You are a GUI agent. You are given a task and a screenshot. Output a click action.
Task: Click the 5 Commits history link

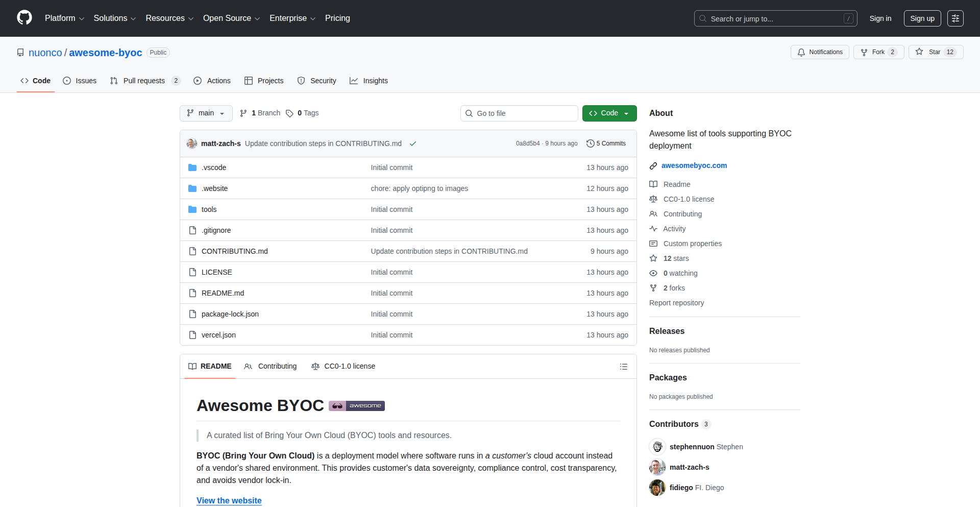point(606,143)
